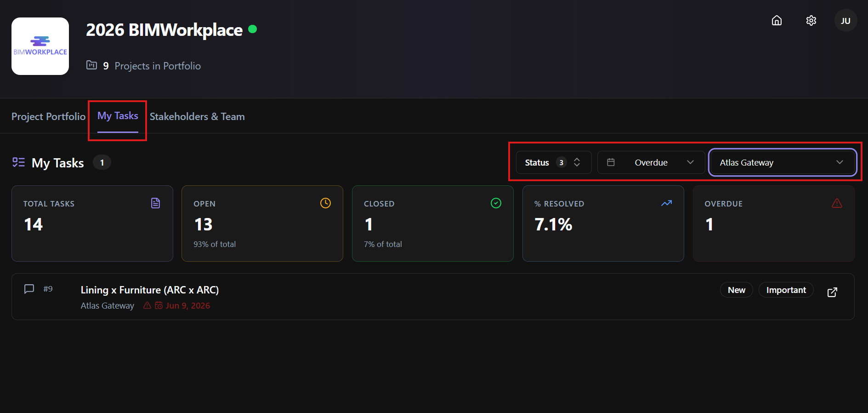The image size is (868, 413).
Task: Select the Total Tasks 14 card
Action: coord(92,224)
